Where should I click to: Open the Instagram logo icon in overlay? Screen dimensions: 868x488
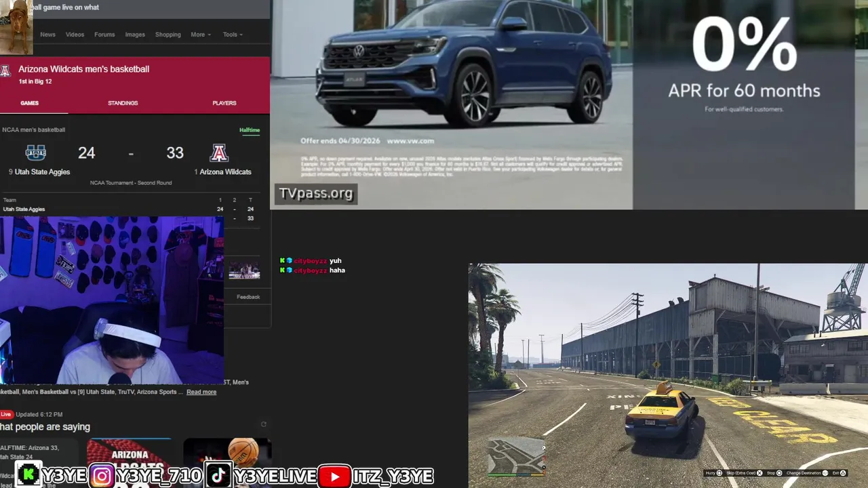[102, 476]
